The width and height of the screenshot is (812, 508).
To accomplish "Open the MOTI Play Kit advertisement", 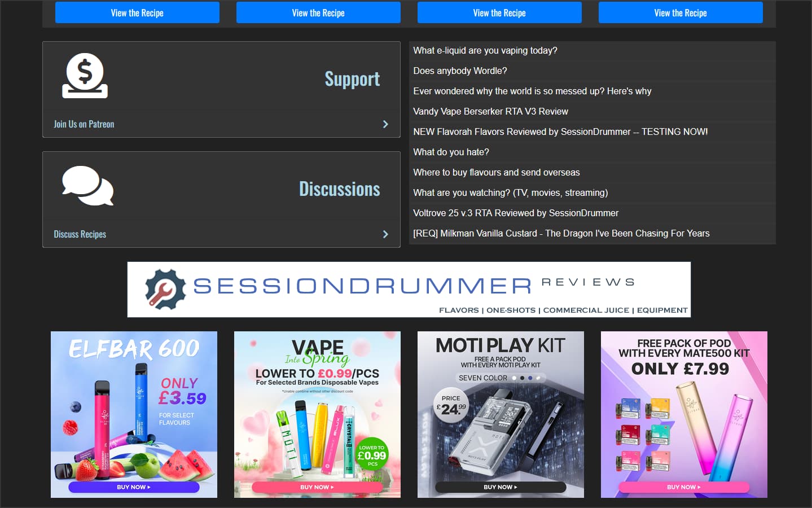I will [501, 414].
